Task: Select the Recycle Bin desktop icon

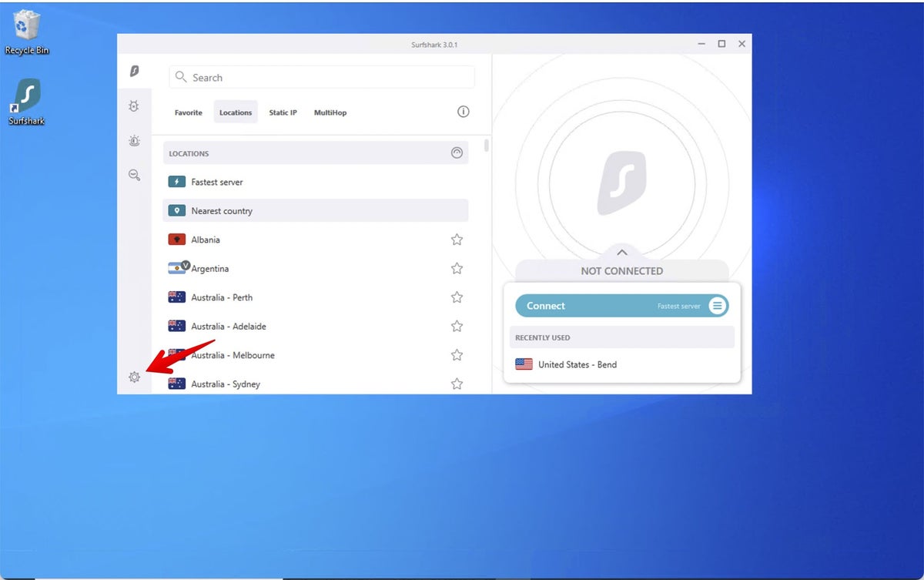Action: click(x=27, y=32)
